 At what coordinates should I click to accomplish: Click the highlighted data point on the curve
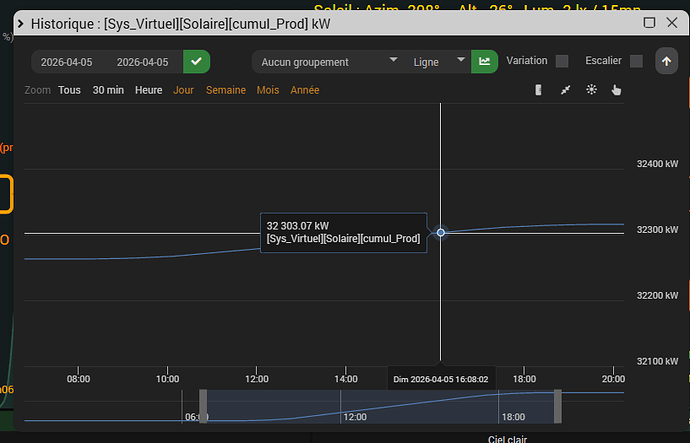[x=440, y=233]
